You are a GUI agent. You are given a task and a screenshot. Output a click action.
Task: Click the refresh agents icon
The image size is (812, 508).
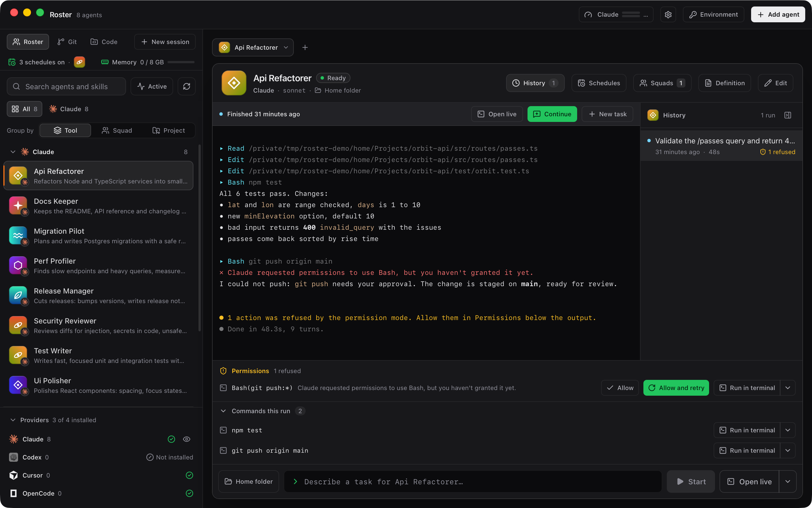(187, 86)
